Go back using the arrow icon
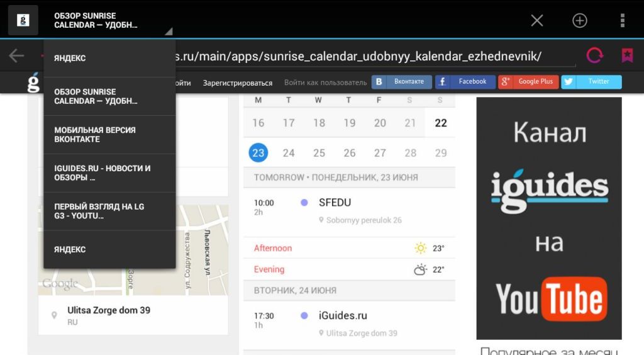Image resolution: width=644 pixels, height=355 pixels. (16, 55)
